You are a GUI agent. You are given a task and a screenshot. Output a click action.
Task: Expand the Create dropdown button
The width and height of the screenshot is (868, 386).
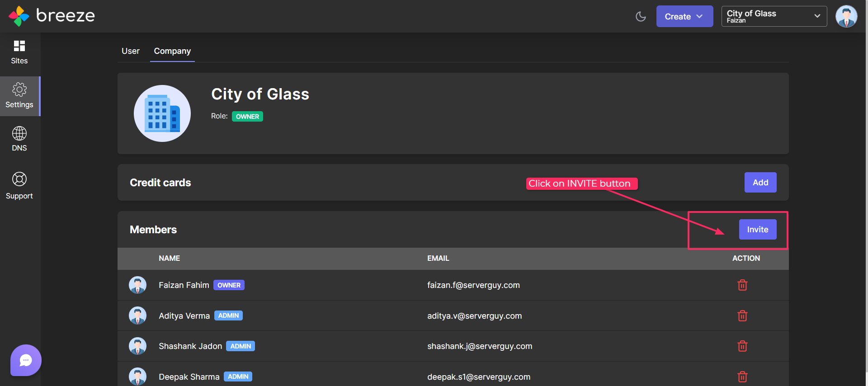point(684,16)
